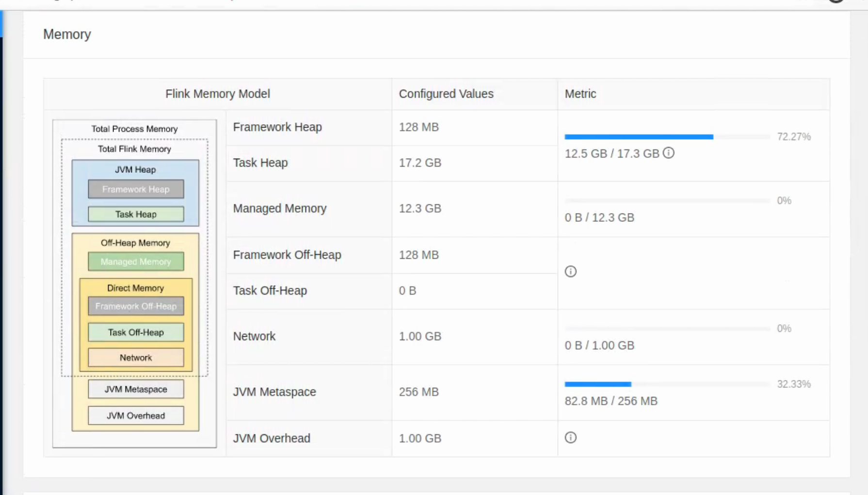Click the 128 MB Framework Heap value
Viewport: 868px width, 495px height.
coord(418,127)
